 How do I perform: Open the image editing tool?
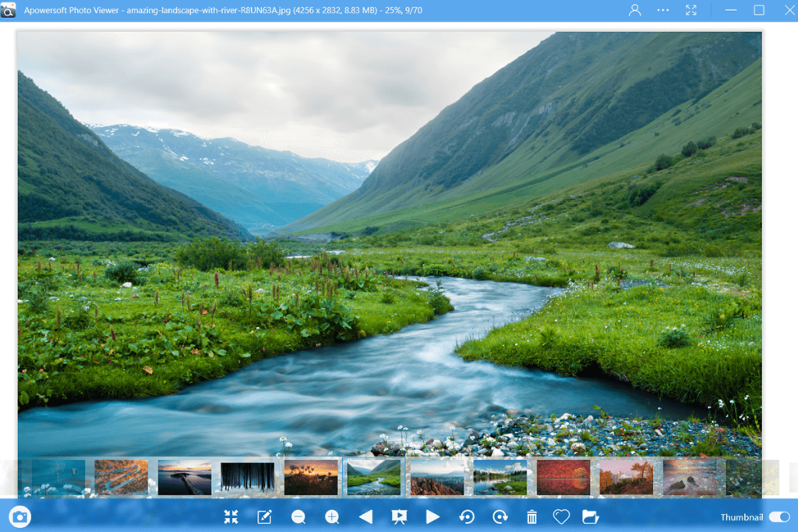coord(263,516)
